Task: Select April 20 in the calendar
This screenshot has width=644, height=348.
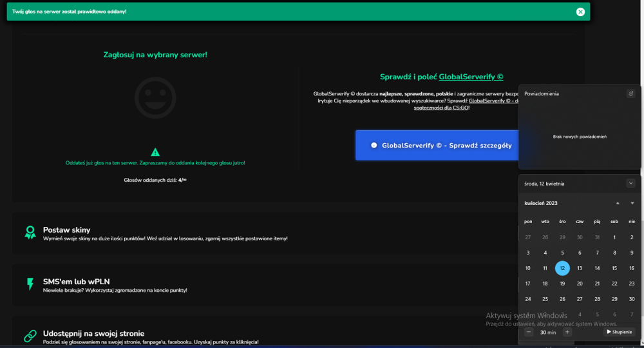Action: pyautogui.click(x=580, y=284)
